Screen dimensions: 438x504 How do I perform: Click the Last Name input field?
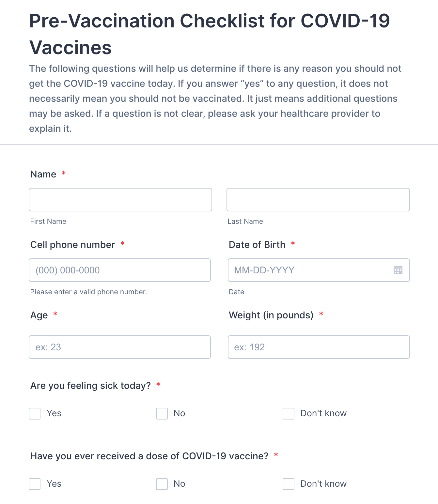[318, 200]
